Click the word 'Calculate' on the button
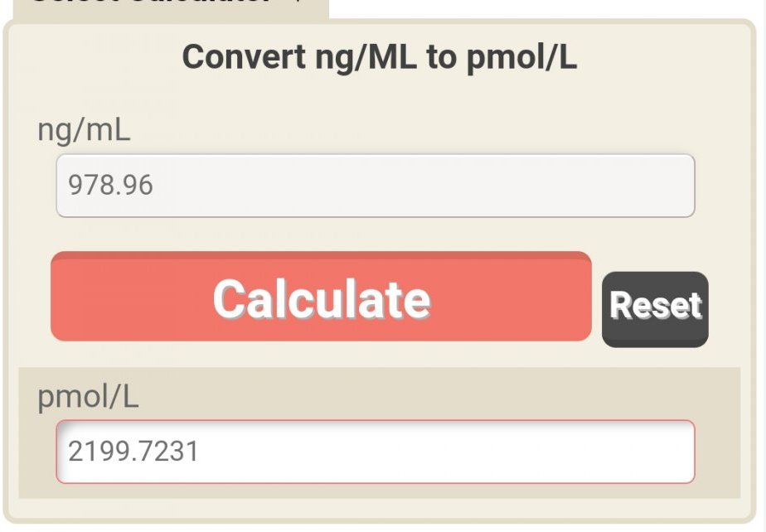766x532 pixels. [322, 298]
